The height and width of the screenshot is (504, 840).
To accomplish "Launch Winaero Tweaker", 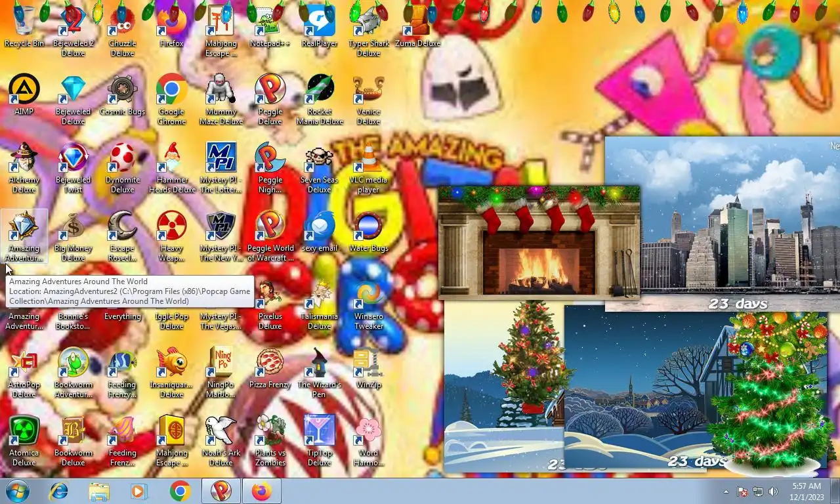I will coord(369,304).
